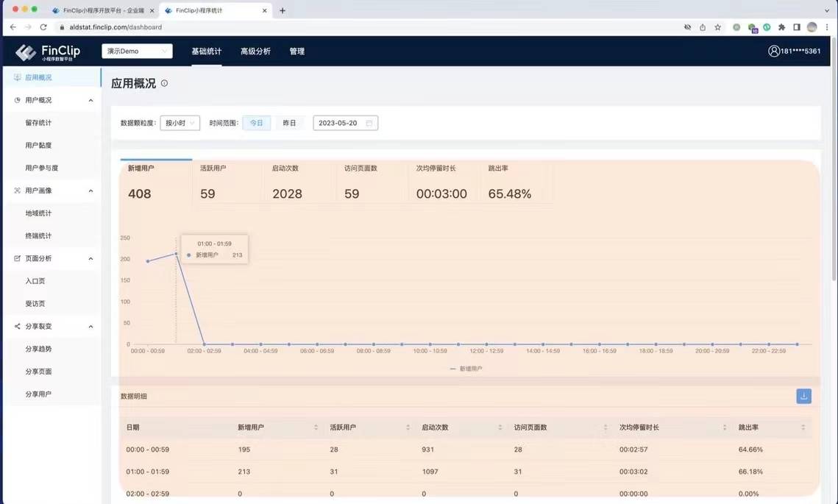Select the 次均停留时长 metric tab
The width and height of the screenshot is (838, 504).
tap(444, 182)
